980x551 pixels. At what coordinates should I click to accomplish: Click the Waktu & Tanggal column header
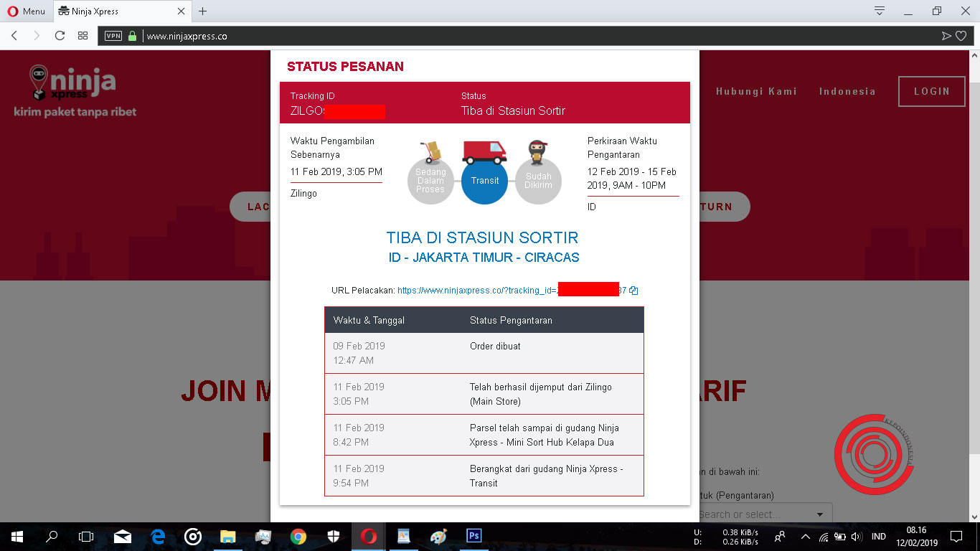[x=369, y=320]
